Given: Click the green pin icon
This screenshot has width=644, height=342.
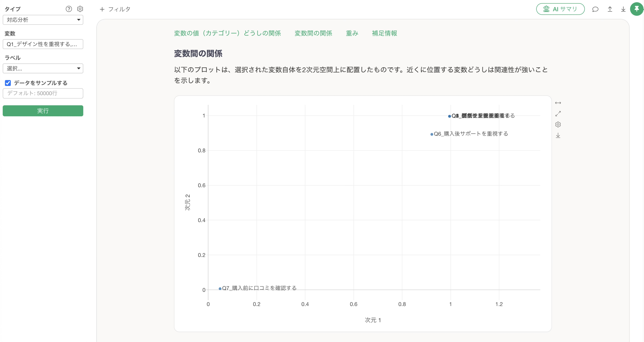Looking at the screenshot, I should point(636,9).
